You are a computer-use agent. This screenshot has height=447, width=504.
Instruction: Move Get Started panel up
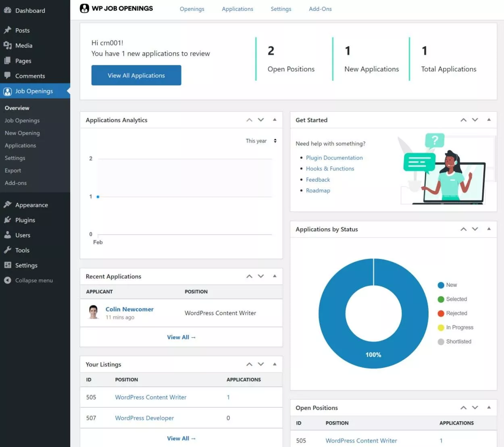click(x=464, y=120)
